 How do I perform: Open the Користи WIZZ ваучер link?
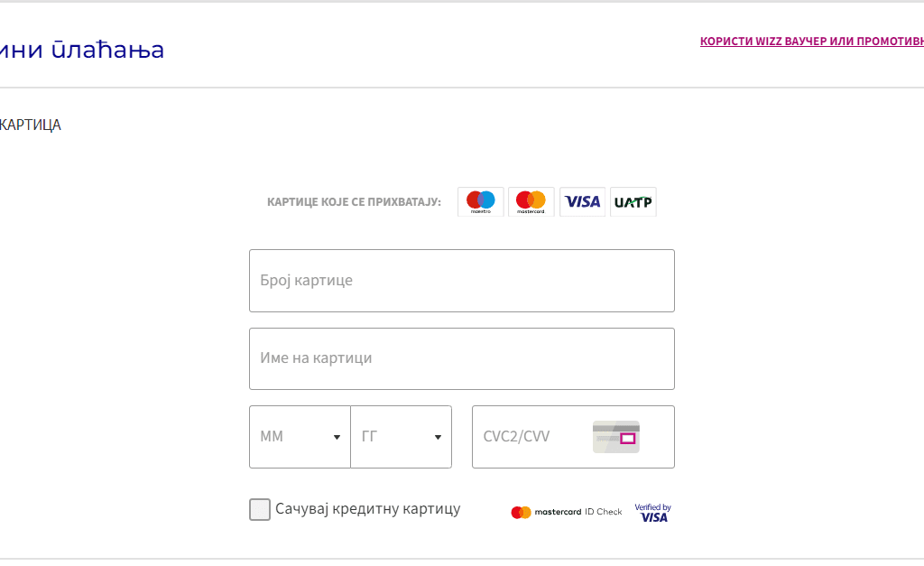point(812,42)
